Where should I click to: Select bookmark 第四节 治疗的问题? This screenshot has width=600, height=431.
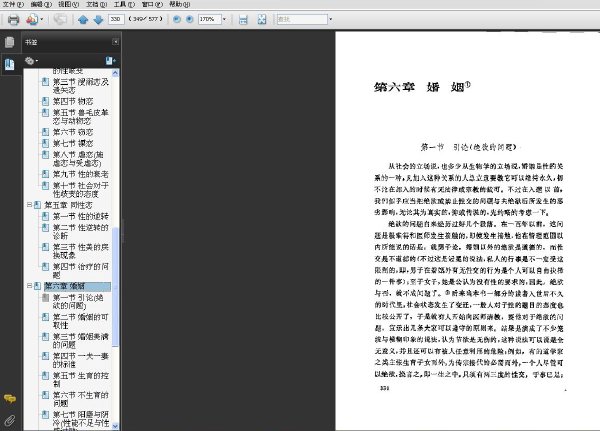tap(81, 271)
